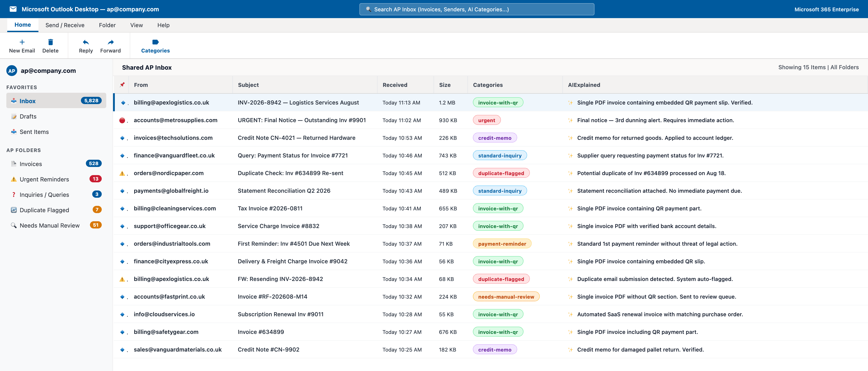Click the urgent category tag
Screen dimensions: 868x371
pos(487,120)
